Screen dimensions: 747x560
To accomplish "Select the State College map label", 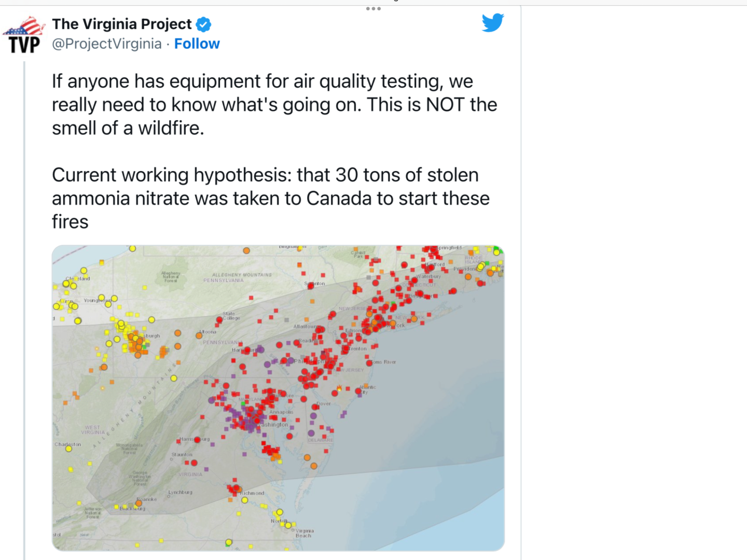I will pos(231,316).
